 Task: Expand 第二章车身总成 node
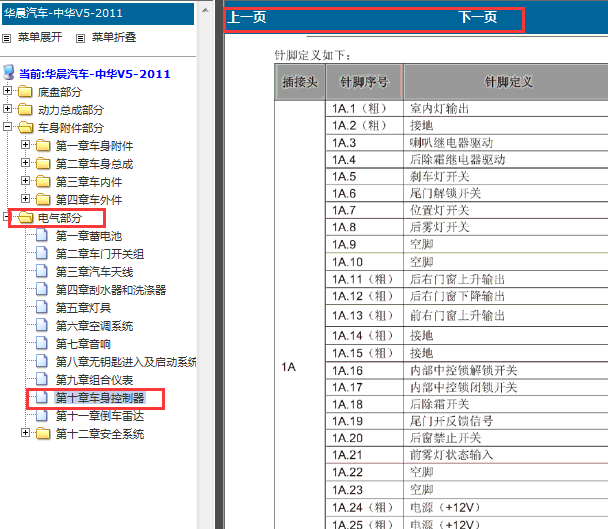click(x=25, y=163)
